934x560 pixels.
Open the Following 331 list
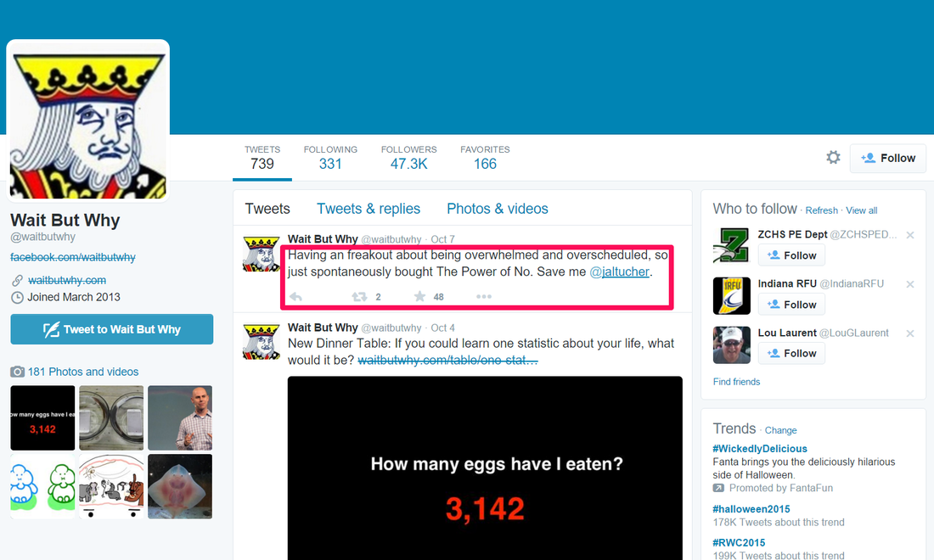(330, 159)
